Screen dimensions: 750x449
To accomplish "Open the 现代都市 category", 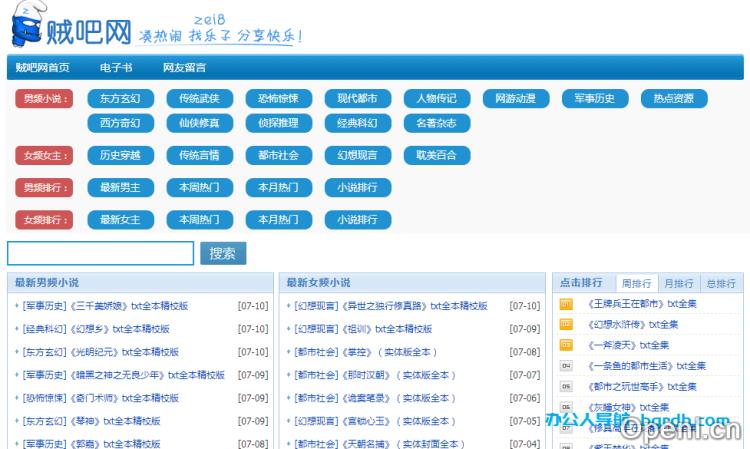I will pyautogui.click(x=357, y=99).
